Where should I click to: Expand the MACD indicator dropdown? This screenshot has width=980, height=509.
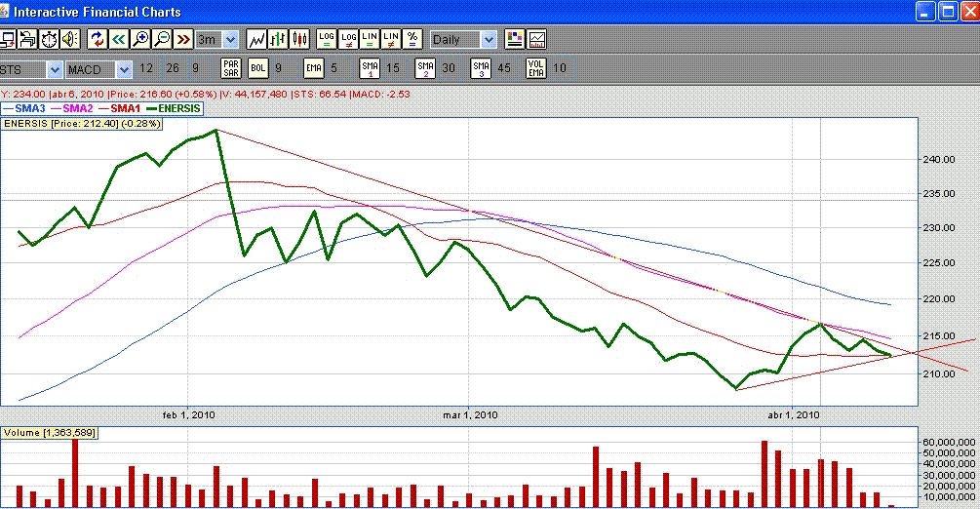(x=124, y=69)
